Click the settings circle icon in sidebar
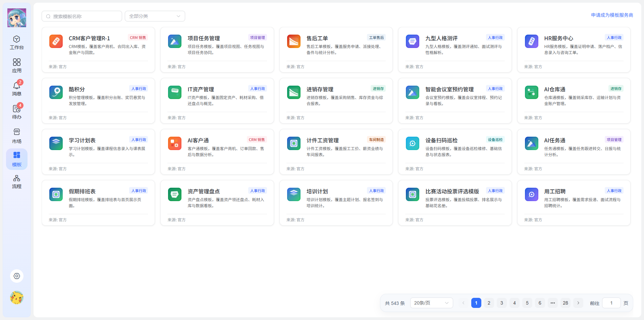This screenshot has height=320, width=644. pyautogui.click(x=17, y=276)
